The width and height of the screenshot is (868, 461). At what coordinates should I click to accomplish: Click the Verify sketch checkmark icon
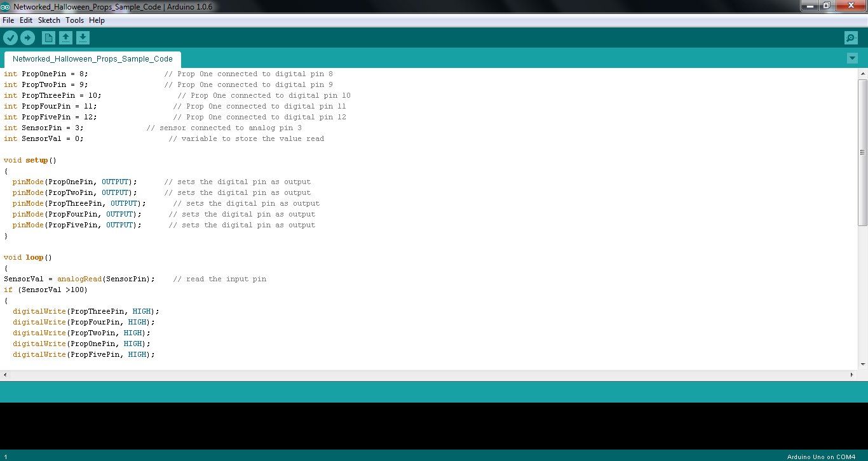11,37
